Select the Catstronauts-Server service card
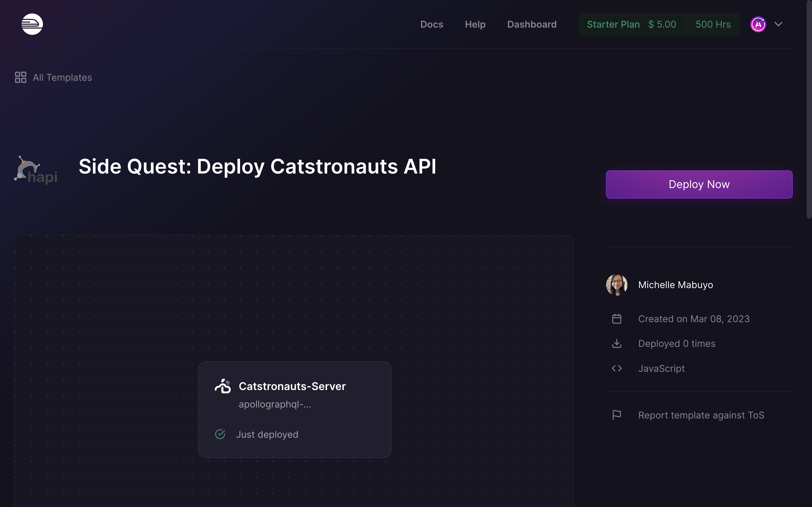The width and height of the screenshot is (812, 507). tap(294, 409)
